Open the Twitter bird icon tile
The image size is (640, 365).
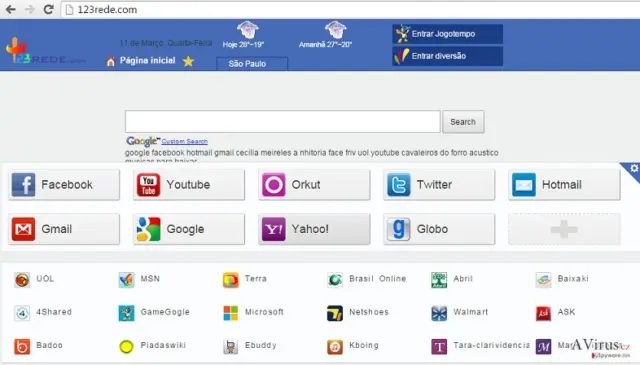(x=439, y=185)
